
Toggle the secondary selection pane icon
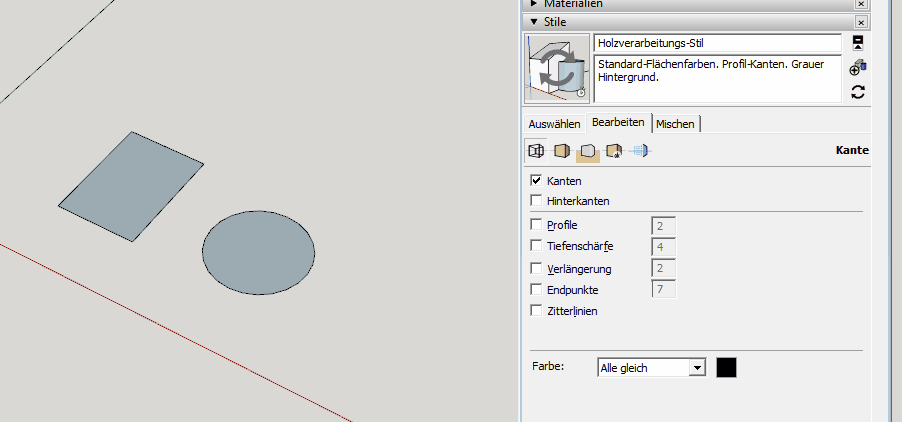857,43
